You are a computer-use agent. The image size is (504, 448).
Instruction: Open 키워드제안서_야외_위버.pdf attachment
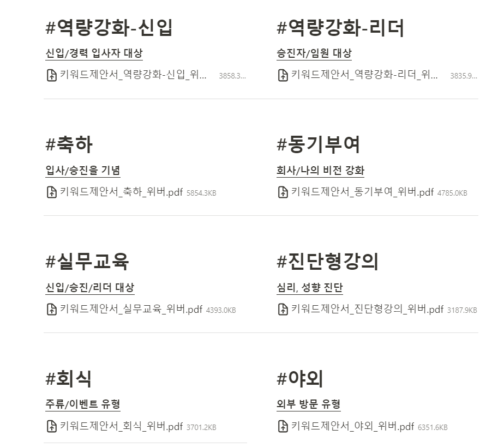(352, 427)
